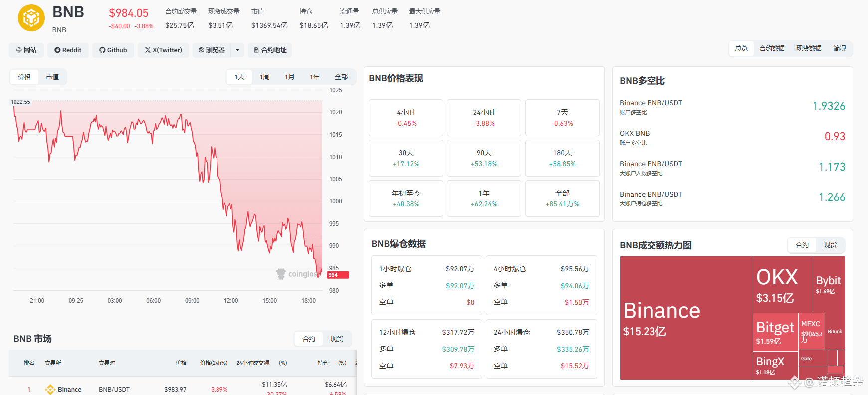This screenshot has width=868, height=395.
Task: Click the BNB/USDT trading pair cell
Action: [x=114, y=390]
